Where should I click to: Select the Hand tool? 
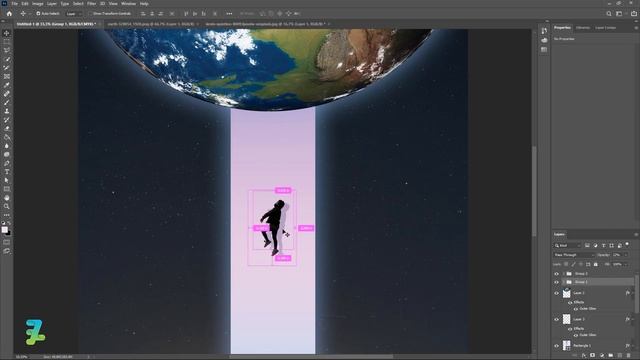point(7,198)
